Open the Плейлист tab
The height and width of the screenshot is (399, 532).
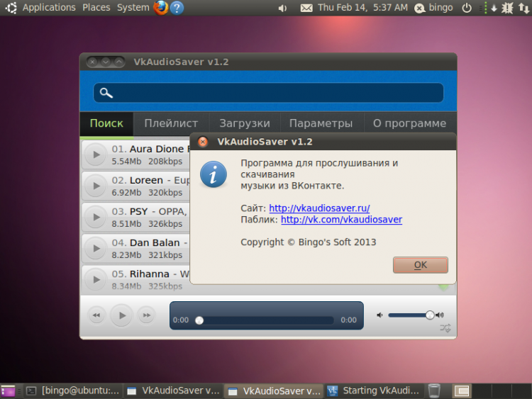(171, 123)
